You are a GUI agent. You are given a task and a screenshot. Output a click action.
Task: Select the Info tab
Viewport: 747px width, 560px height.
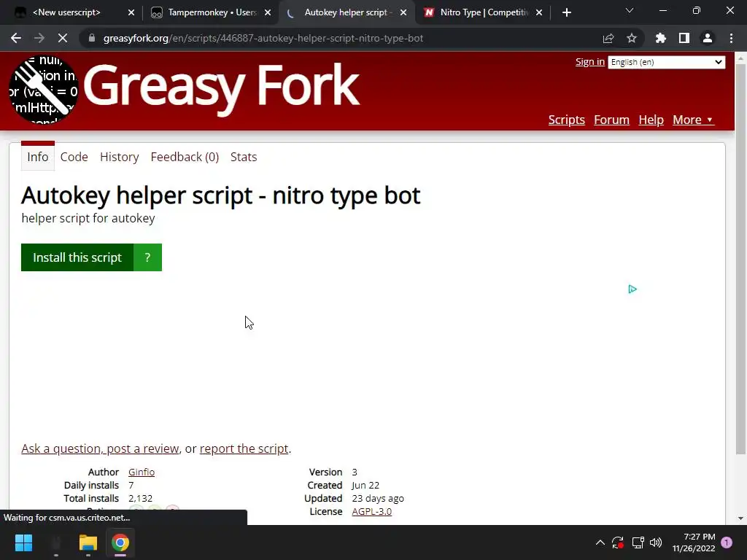[x=38, y=157]
